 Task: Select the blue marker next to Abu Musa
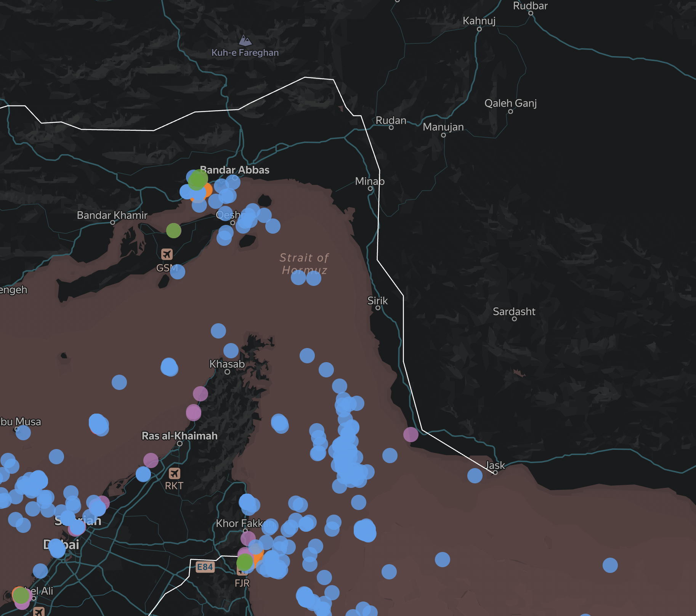pyautogui.click(x=23, y=432)
